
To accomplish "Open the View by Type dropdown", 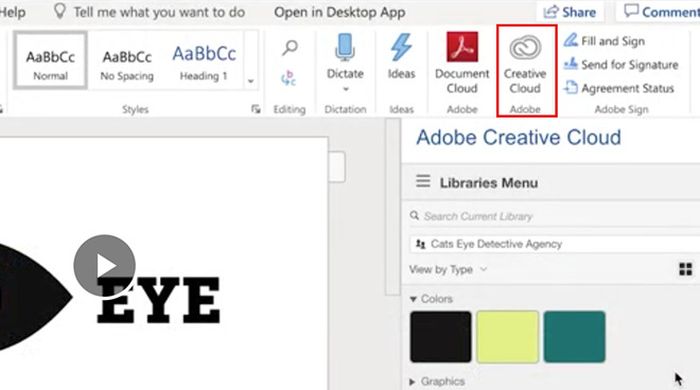I will click(x=448, y=270).
